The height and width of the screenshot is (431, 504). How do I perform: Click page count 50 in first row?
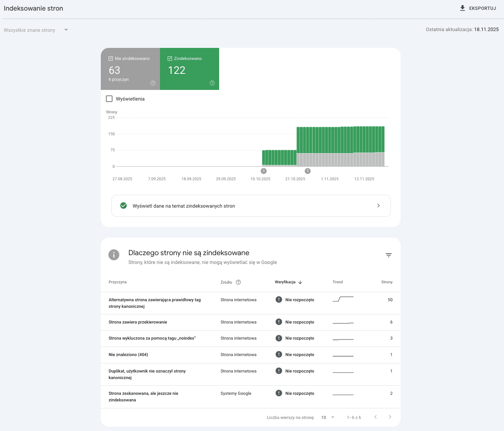(x=390, y=300)
